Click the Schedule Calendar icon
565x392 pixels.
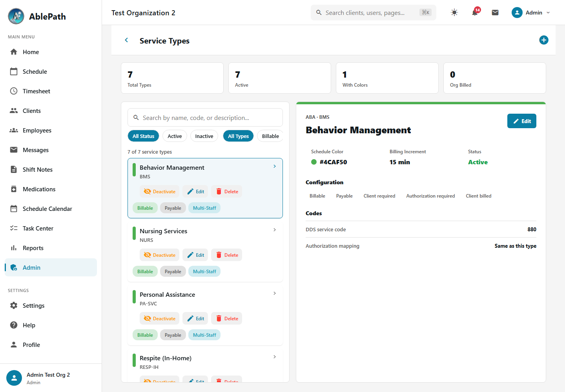[x=14, y=209]
